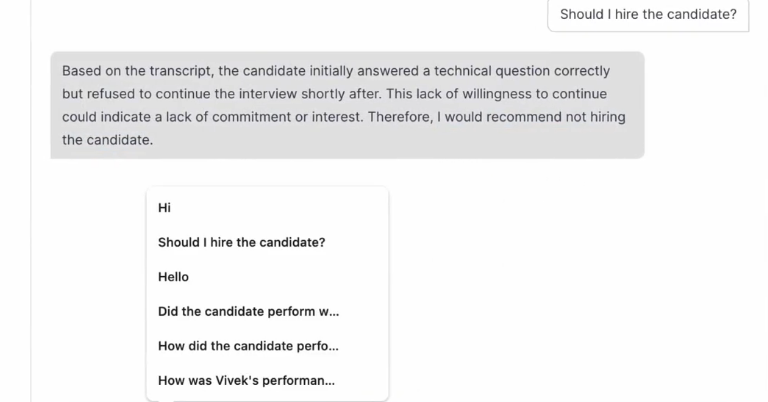768x402 pixels.
Task: Click the gray assistant response bubble
Action: [x=347, y=105]
